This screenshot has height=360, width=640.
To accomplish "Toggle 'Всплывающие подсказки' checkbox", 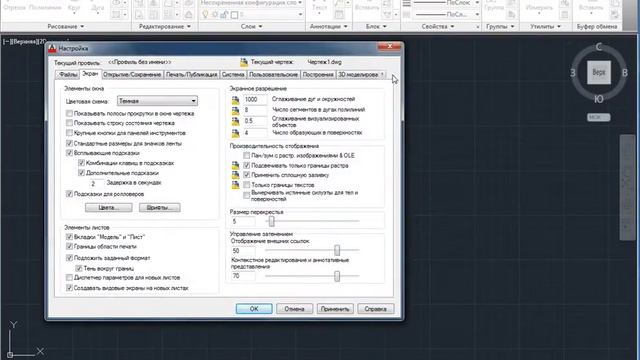I will tap(69, 153).
